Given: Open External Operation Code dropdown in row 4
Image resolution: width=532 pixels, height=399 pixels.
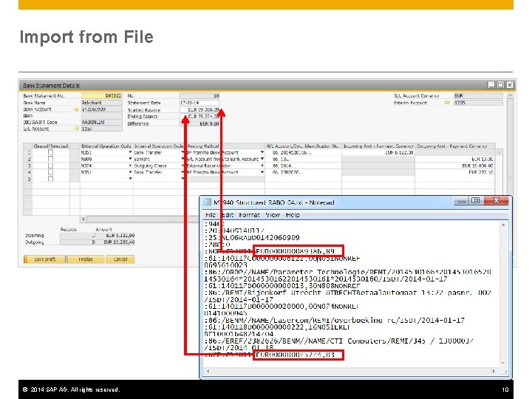Looking at the screenshot, I should [130, 172].
